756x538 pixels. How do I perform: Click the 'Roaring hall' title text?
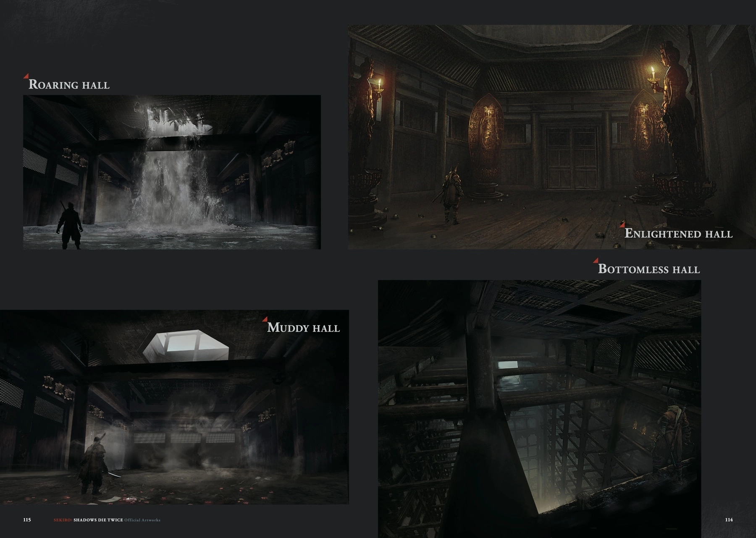click(69, 84)
